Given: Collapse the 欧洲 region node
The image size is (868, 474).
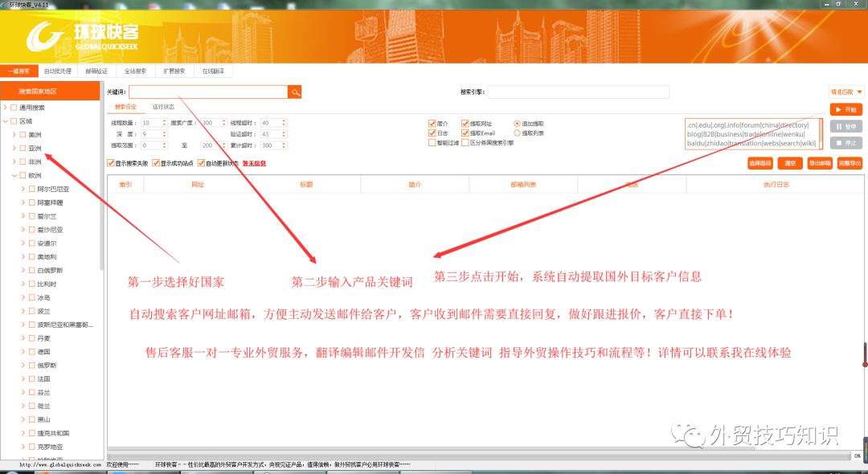Looking at the screenshot, I should tap(16, 175).
